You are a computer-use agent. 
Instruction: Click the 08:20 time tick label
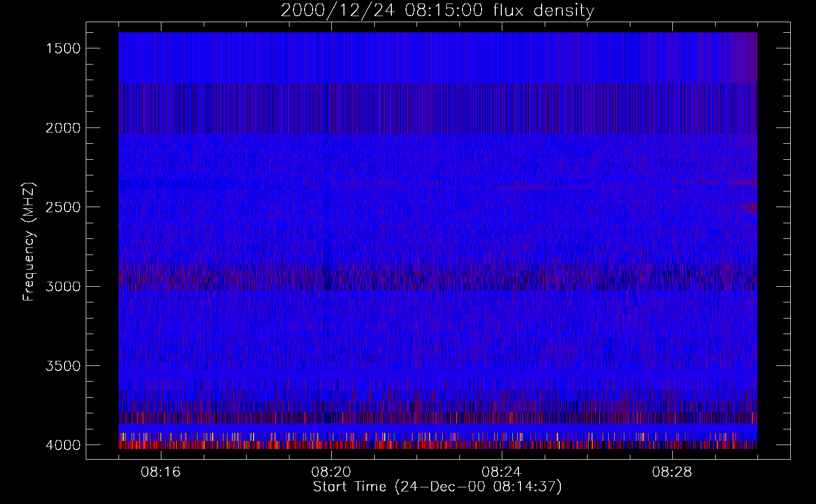[x=331, y=472]
